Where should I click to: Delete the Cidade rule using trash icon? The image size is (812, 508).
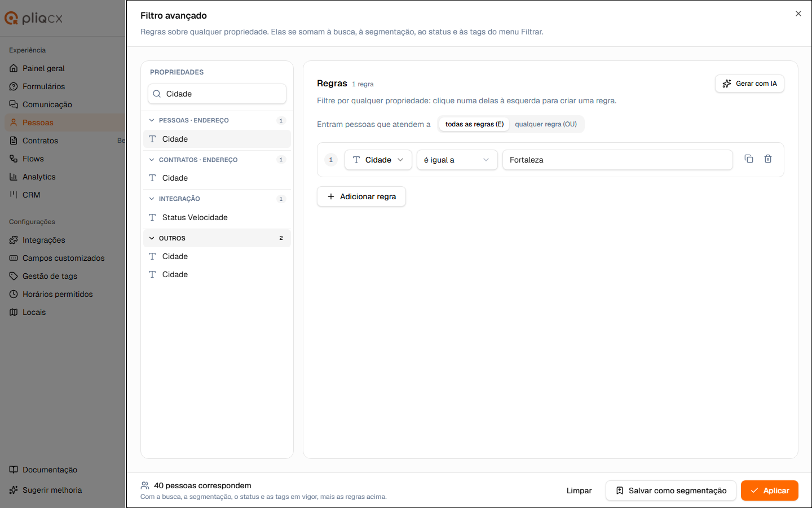pos(768,159)
